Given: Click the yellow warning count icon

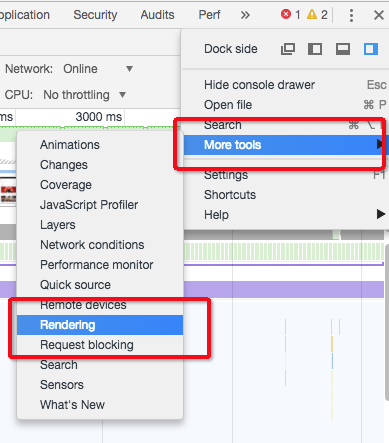Looking at the screenshot, I should (312, 14).
